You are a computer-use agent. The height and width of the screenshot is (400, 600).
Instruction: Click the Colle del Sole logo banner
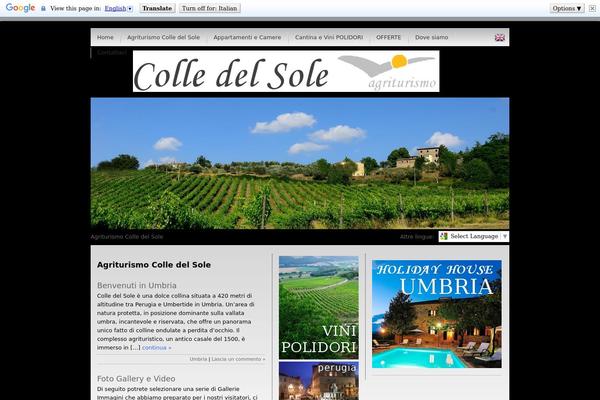pos(286,71)
